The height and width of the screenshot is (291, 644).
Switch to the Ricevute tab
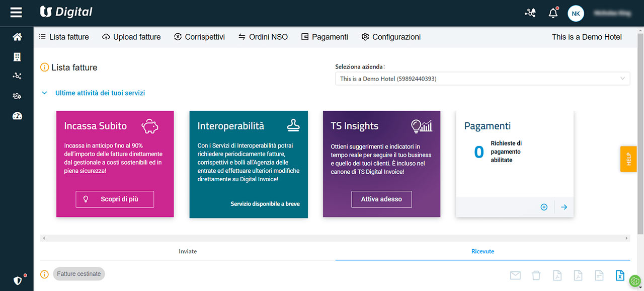point(482,251)
